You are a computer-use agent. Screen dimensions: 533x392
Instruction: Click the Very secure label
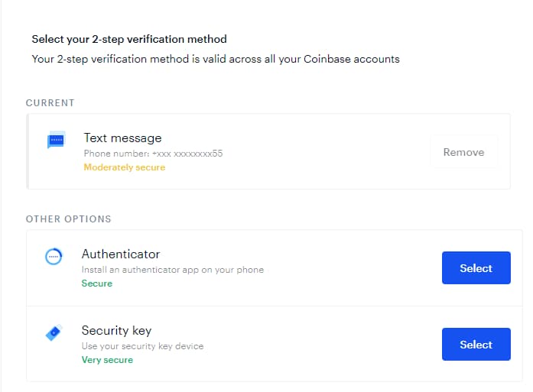107,360
